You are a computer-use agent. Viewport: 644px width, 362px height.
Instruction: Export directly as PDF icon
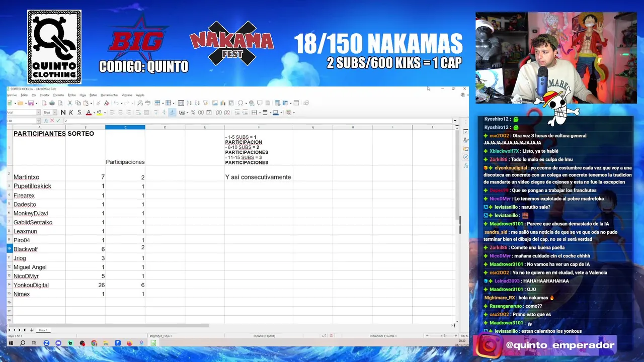tap(44, 103)
